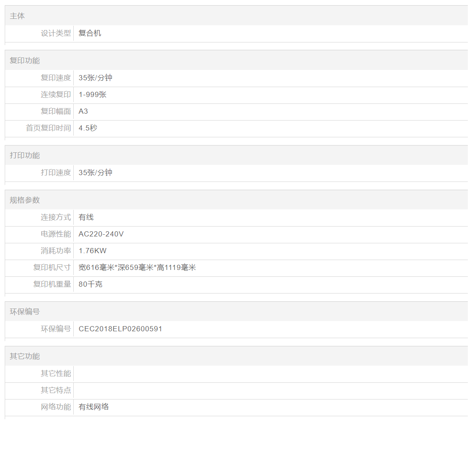Click the 复印功能 section header
The width and height of the screenshot is (476, 451).
(x=25, y=61)
